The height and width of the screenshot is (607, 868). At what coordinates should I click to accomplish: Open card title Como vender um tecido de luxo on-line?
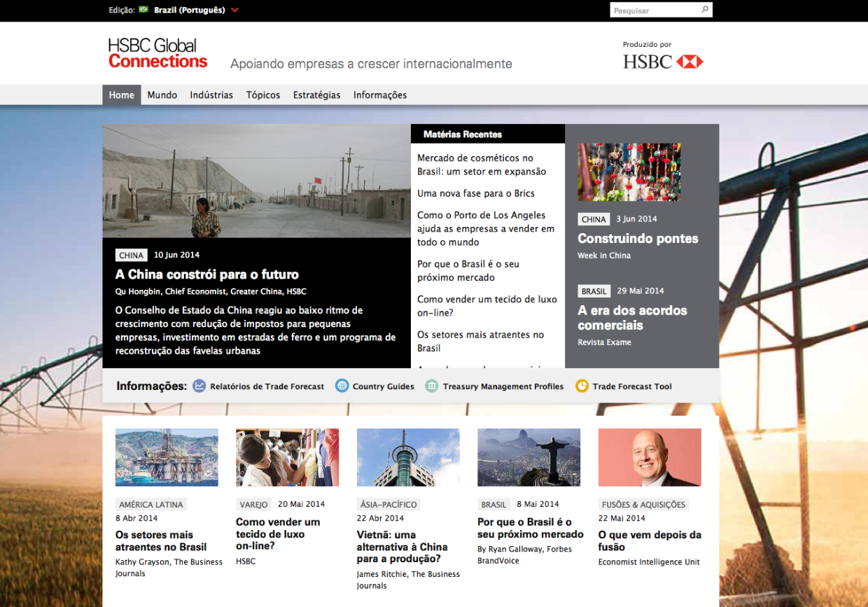tap(278, 534)
